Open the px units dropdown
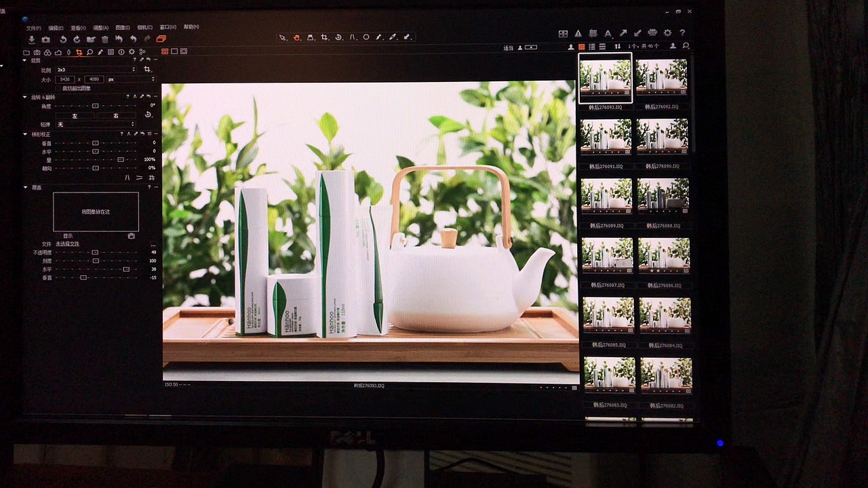868x488 pixels. point(131,79)
